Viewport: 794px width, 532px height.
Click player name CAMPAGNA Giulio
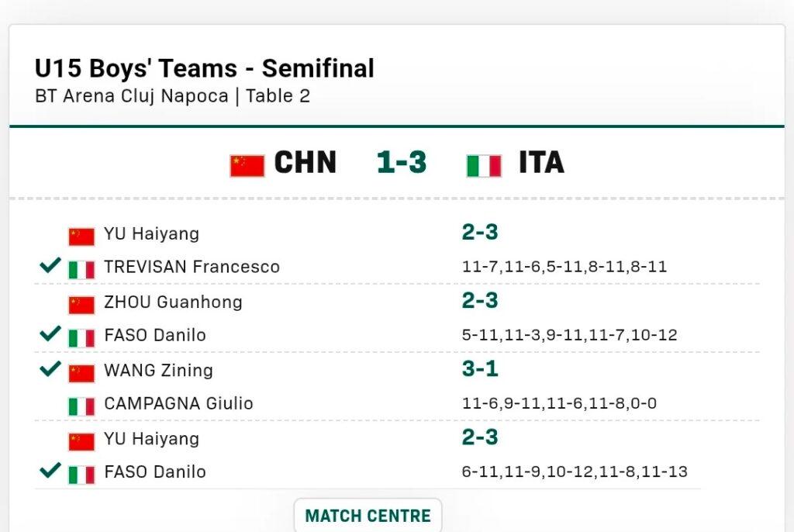pos(178,404)
